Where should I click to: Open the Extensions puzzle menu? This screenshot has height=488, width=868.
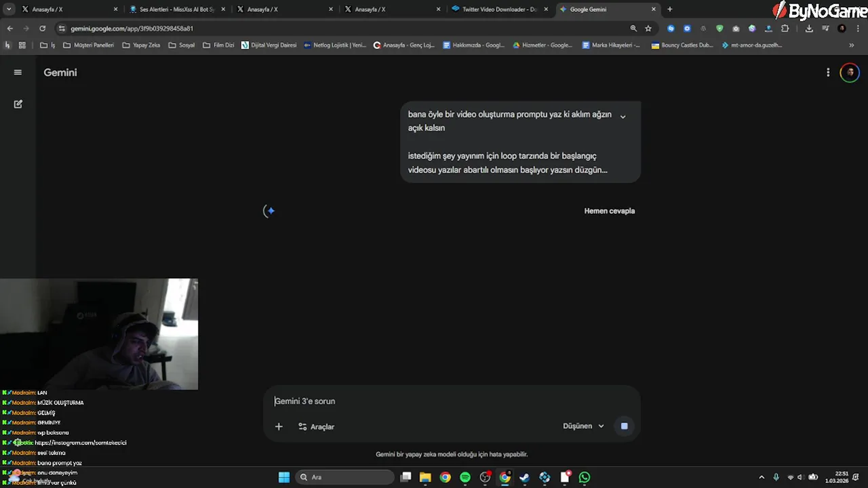click(785, 28)
